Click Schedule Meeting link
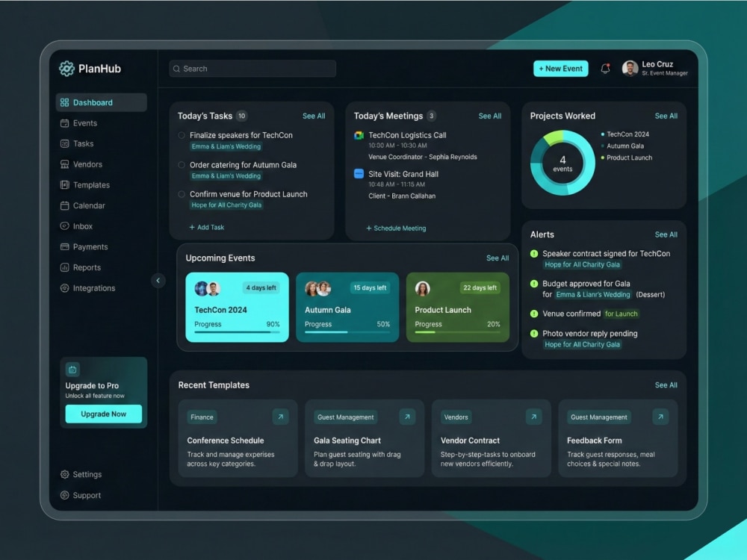The height and width of the screenshot is (560, 747). point(396,228)
